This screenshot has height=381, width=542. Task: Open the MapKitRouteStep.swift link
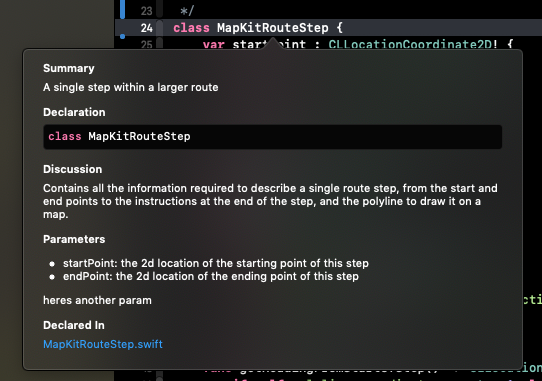coord(103,344)
